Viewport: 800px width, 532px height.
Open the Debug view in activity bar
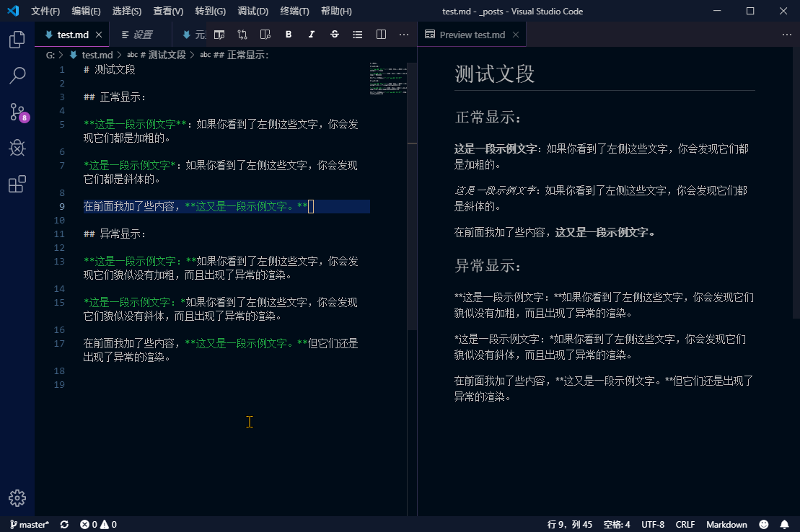click(17, 148)
